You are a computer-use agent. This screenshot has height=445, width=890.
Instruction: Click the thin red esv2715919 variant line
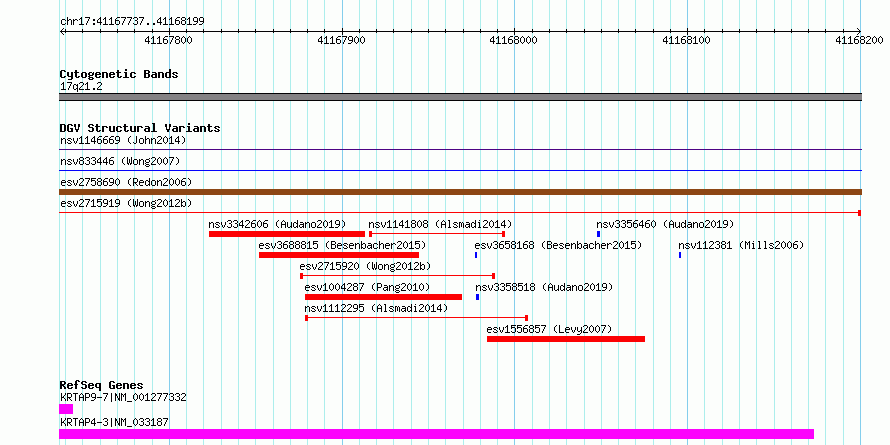click(460, 213)
